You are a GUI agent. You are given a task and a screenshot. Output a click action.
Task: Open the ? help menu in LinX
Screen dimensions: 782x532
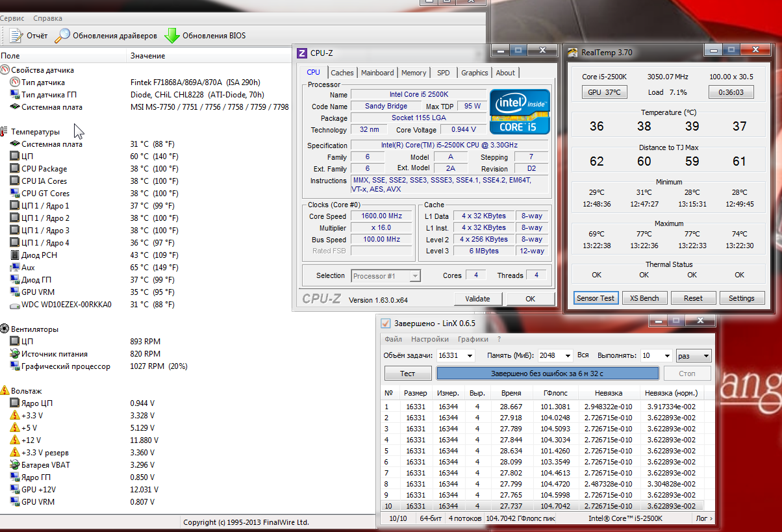[x=499, y=339]
